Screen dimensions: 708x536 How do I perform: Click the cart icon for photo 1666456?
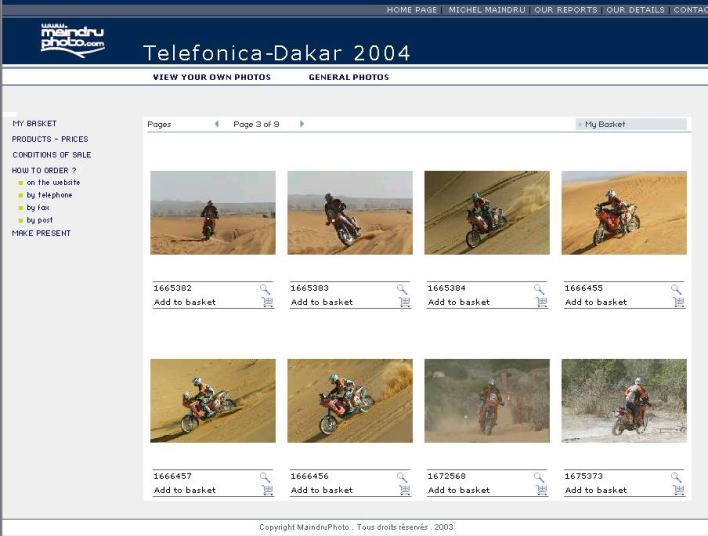405,490
